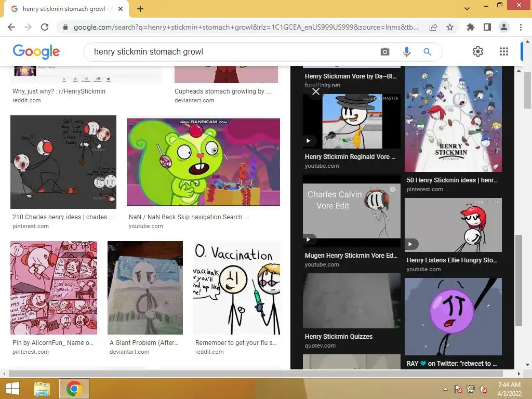The height and width of the screenshot is (399, 532).
Task: Open Pin by AlicornFun_ comic image
Action: (54, 288)
